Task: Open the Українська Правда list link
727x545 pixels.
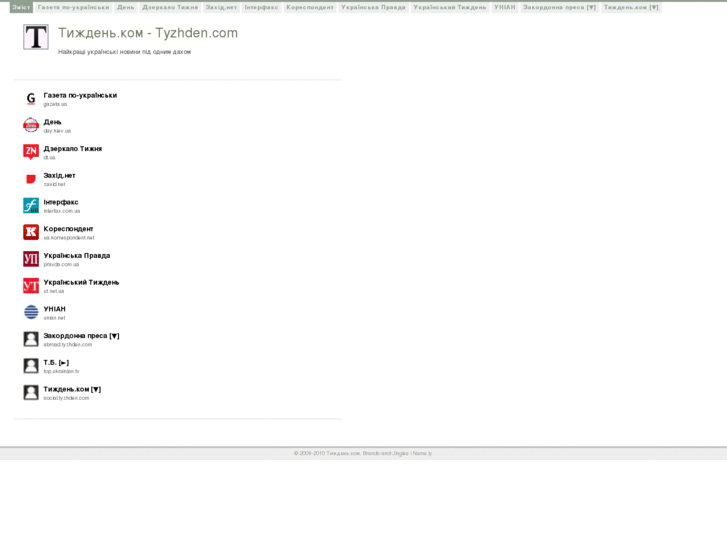Action: coord(77,256)
